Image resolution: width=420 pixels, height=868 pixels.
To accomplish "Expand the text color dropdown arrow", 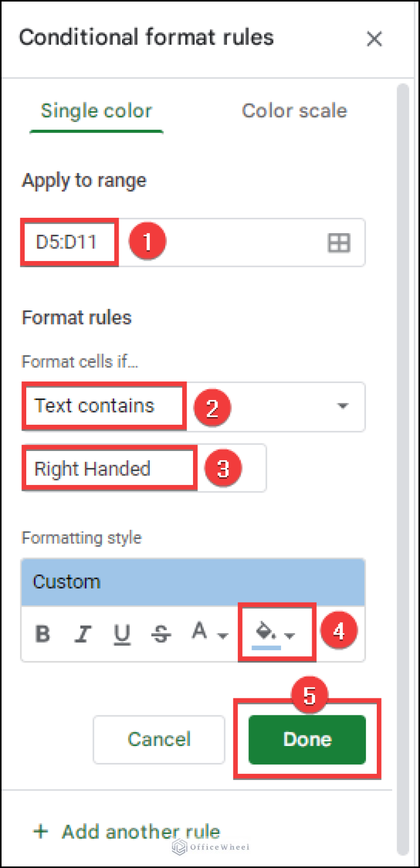I will 223,636.
